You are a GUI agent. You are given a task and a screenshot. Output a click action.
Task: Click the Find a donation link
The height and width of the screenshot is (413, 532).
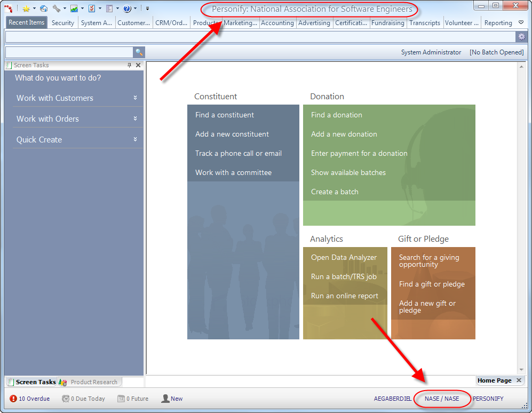(x=337, y=115)
